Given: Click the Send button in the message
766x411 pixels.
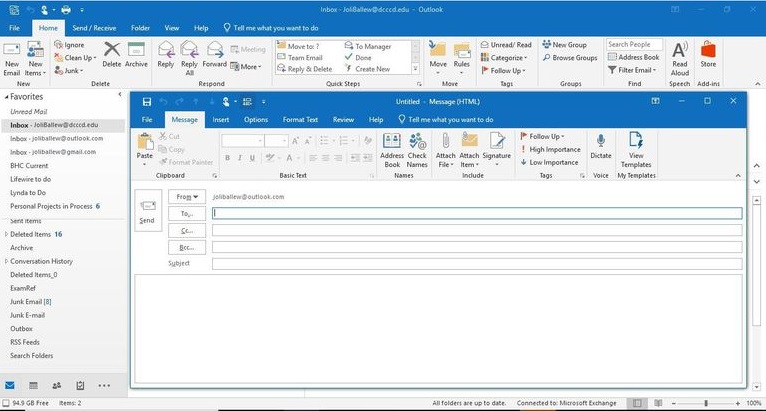Looking at the screenshot, I should (x=147, y=211).
